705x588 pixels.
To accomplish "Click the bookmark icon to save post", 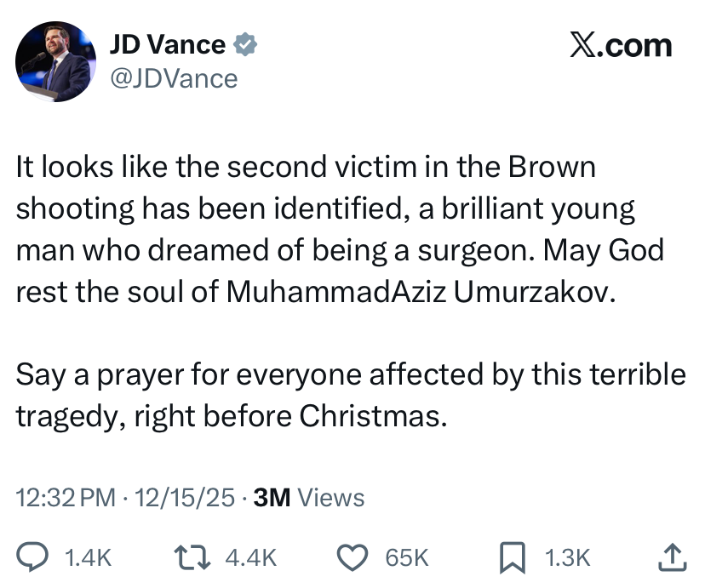I will tap(511, 558).
